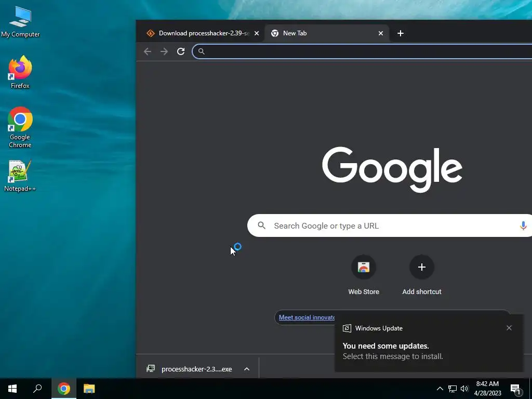Start voice search with the microphone icon
532x399 pixels.
coord(523,225)
